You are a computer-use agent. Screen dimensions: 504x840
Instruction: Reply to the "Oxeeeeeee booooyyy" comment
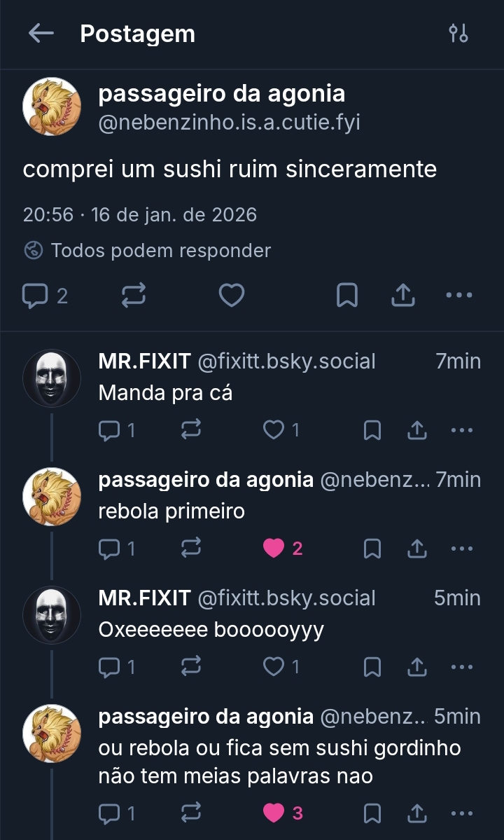110,667
